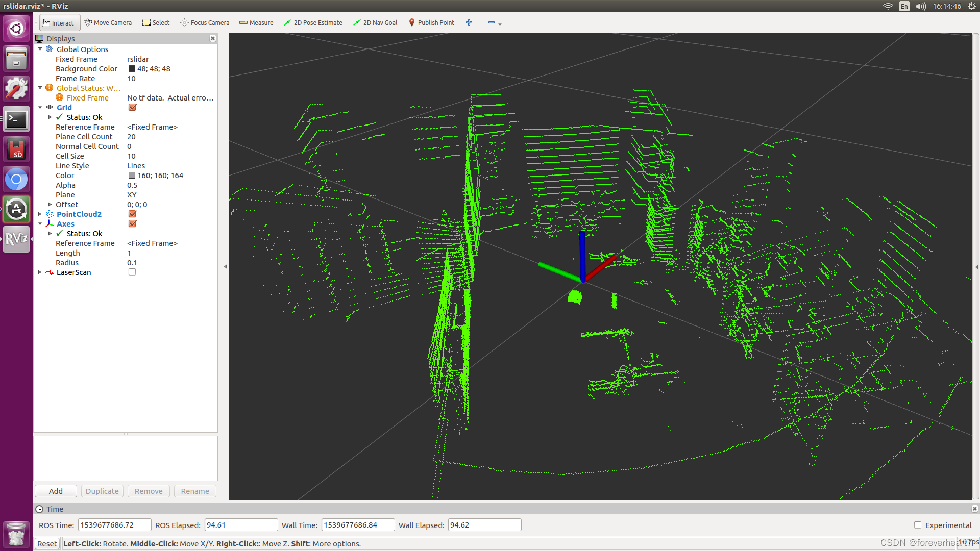Click the Focus Camera tool

click(205, 22)
